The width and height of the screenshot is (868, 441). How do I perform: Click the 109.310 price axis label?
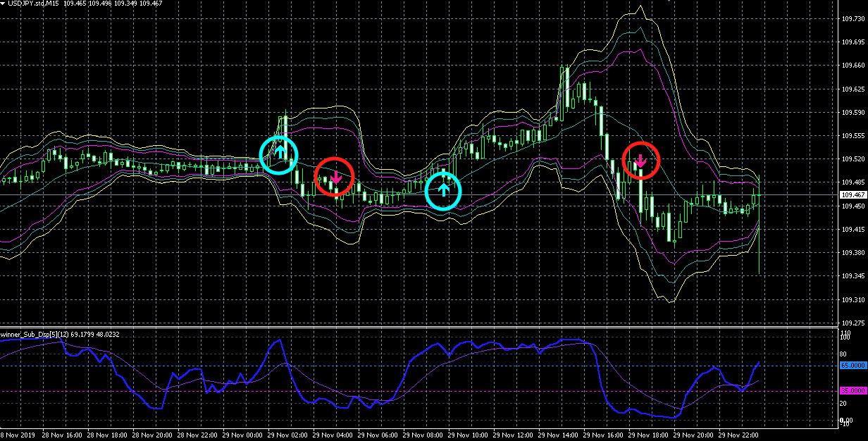point(852,299)
